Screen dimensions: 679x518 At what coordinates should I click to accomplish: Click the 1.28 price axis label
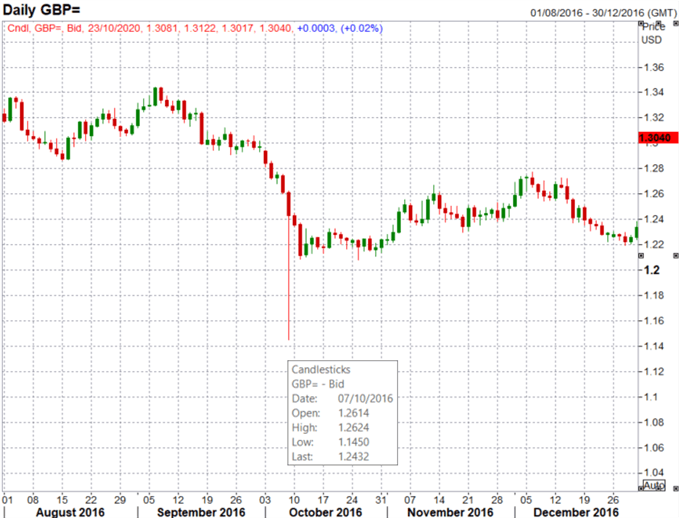point(653,168)
